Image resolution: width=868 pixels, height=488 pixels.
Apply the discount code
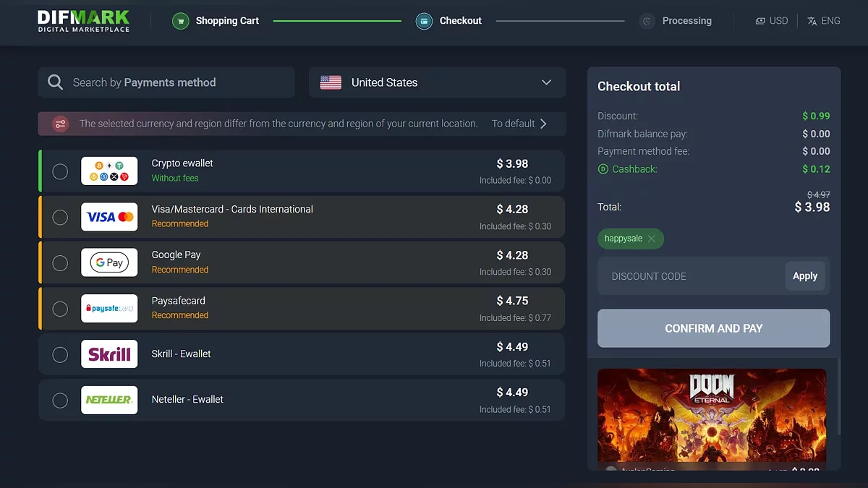(804, 276)
